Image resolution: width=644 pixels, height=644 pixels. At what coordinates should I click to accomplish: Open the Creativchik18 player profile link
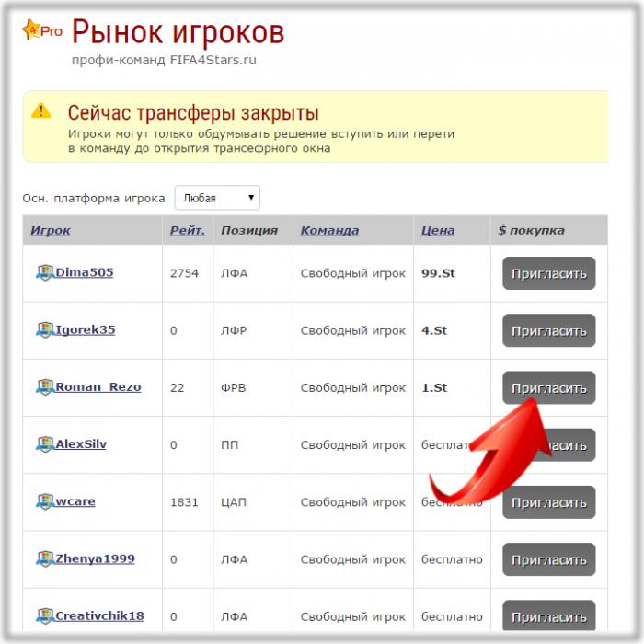(x=99, y=615)
